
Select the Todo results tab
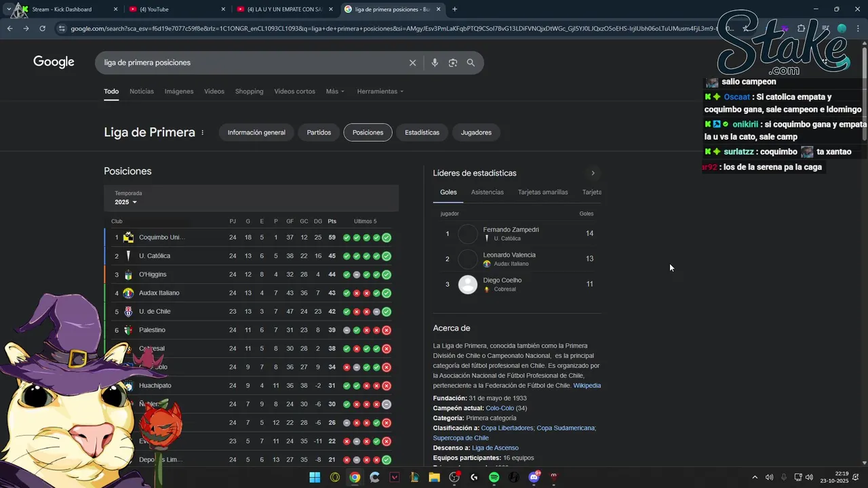(x=111, y=91)
